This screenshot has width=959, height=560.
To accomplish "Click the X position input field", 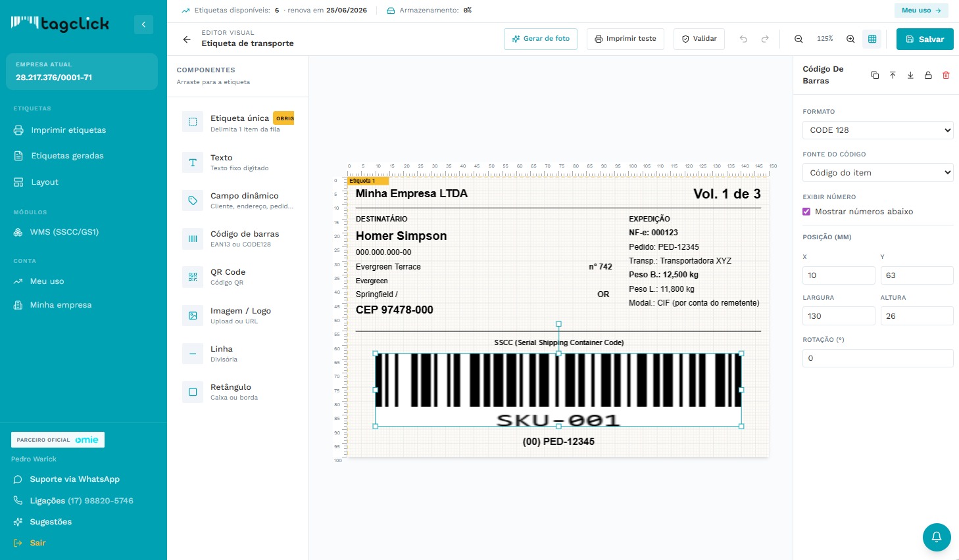I will coord(839,275).
